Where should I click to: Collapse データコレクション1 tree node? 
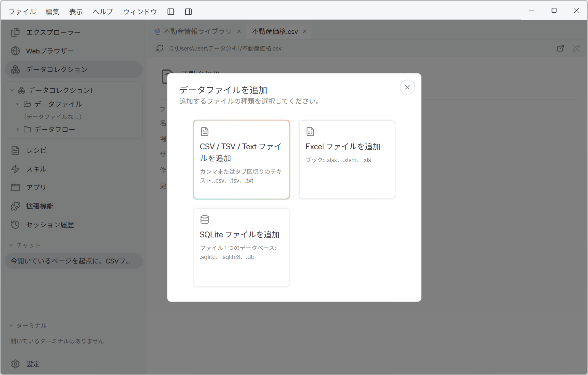tap(12, 90)
